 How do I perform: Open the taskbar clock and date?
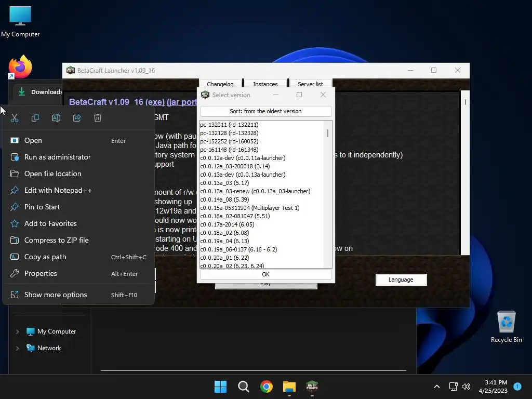pyautogui.click(x=493, y=387)
